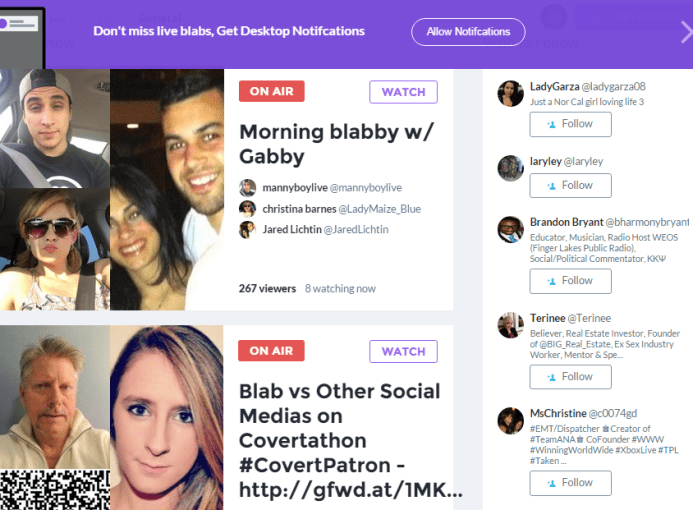Click the Morning blabby couple photo thumbnail
693x510 pixels.
tap(167, 190)
